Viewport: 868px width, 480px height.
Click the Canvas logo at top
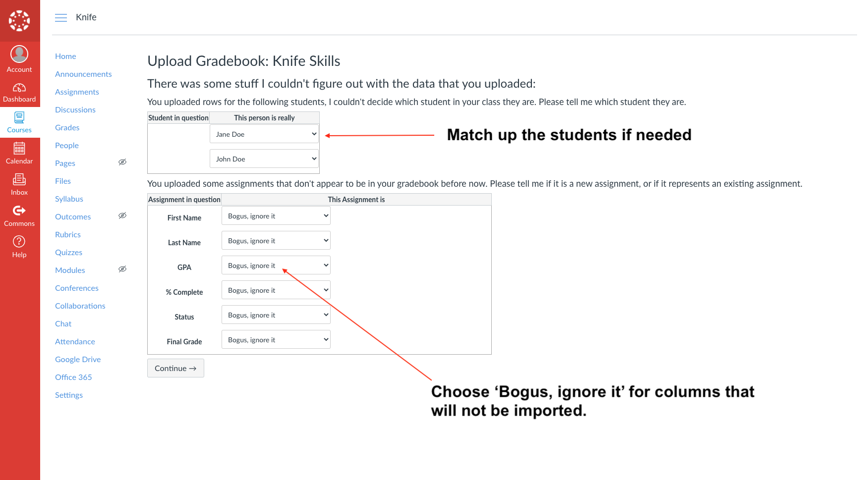pos(19,20)
